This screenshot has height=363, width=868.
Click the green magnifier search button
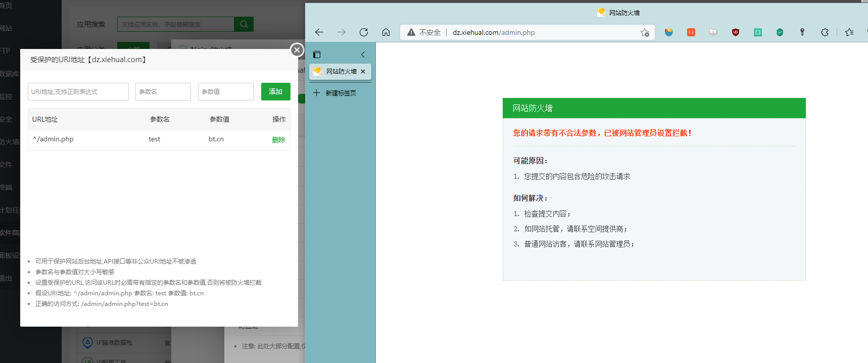244,24
